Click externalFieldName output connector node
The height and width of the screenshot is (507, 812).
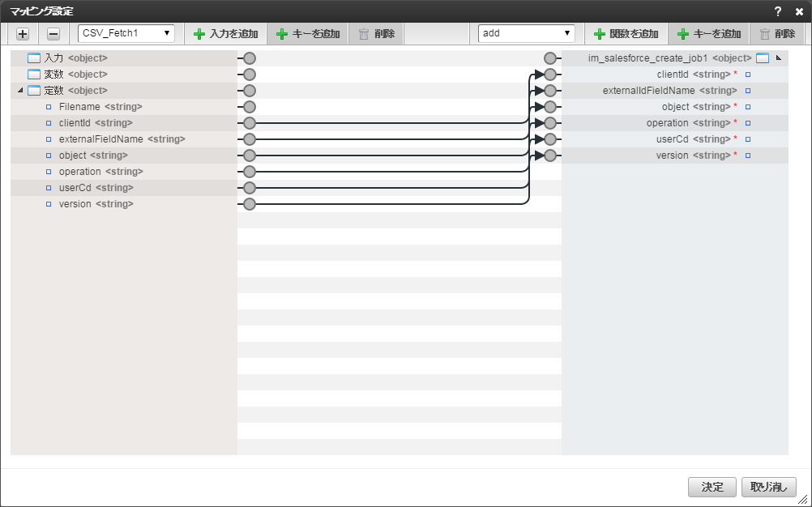(x=250, y=139)
